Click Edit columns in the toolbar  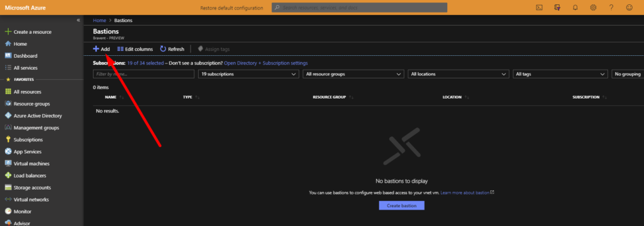point(135,49)
